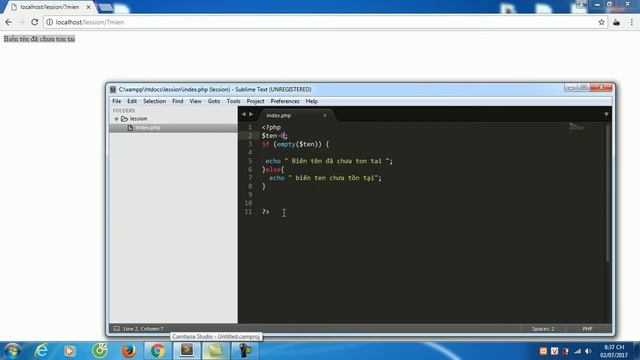Image resolution: width=640 pixels, height=360 pixels.
Task: Open clock and date in taskbar
Action: (x=614, y=351)
